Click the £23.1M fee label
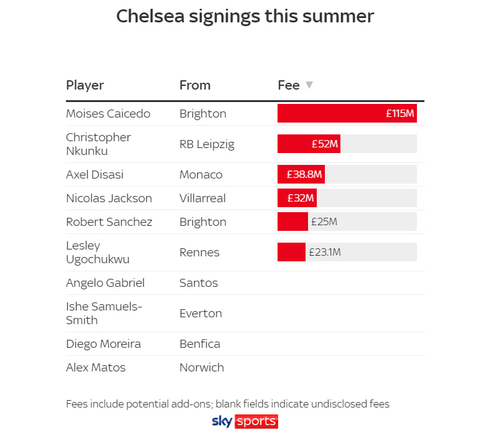This screenshot has height=448, width=491. point(325,252)
